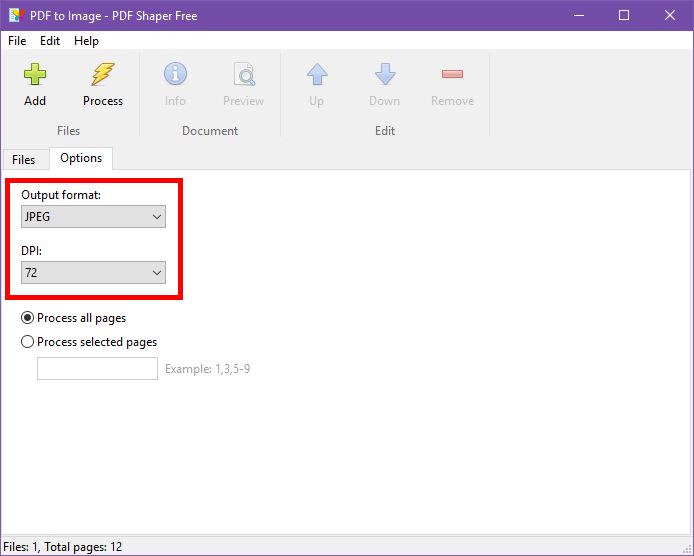Minimize the PDF Shaper window
694x556 pixels.
tap(579, 15)
